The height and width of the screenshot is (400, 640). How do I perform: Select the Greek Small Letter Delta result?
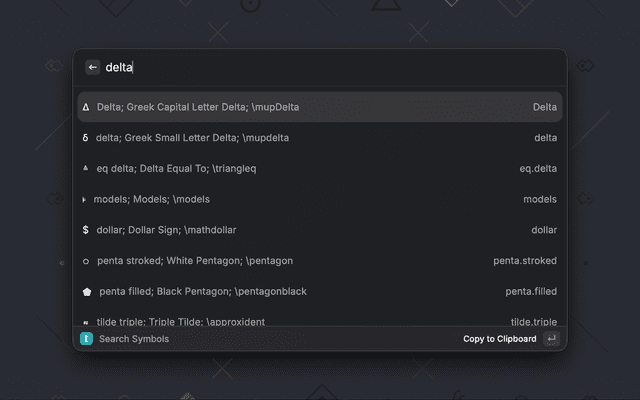320,138
